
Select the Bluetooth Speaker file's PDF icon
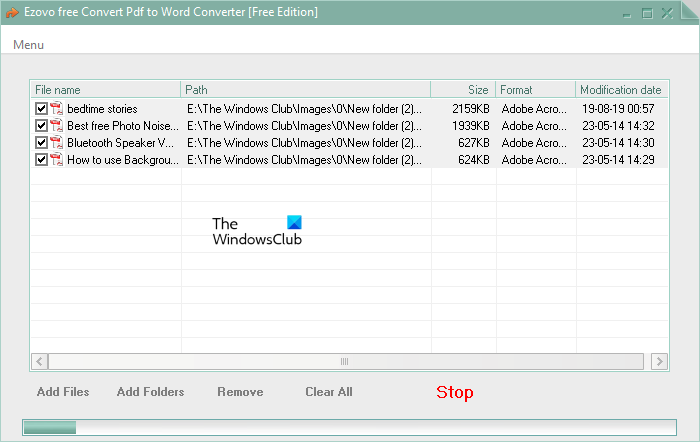pos(56,142)
